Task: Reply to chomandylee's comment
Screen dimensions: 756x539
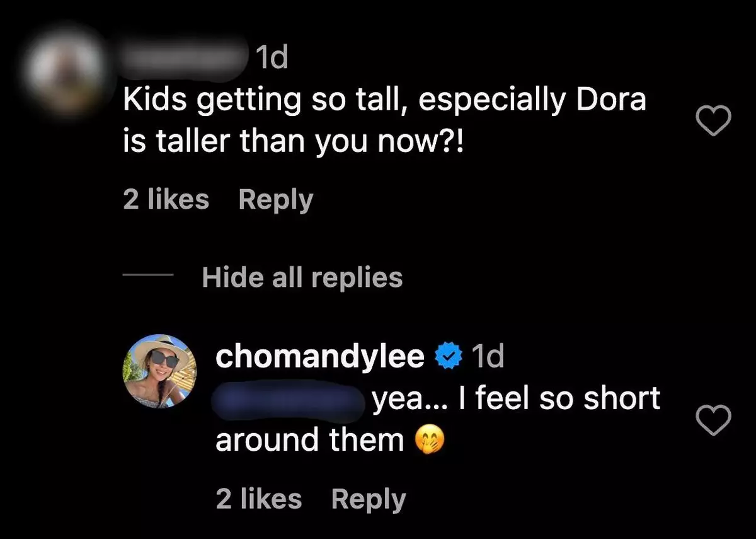Action: coord(368,499)
